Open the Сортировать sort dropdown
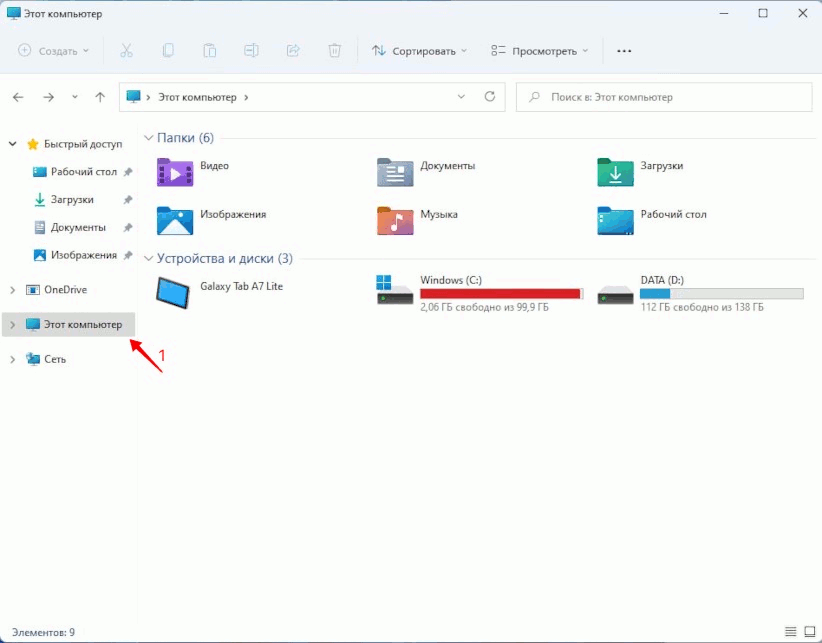Screen dimensions: 822x643 419,51
